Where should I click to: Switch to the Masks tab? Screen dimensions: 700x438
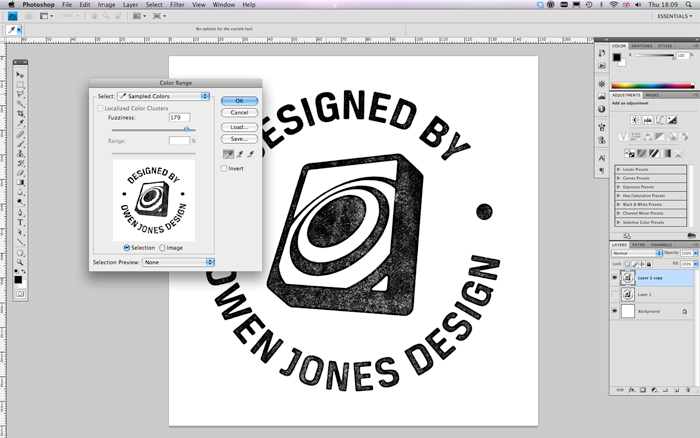pos(652,95)
